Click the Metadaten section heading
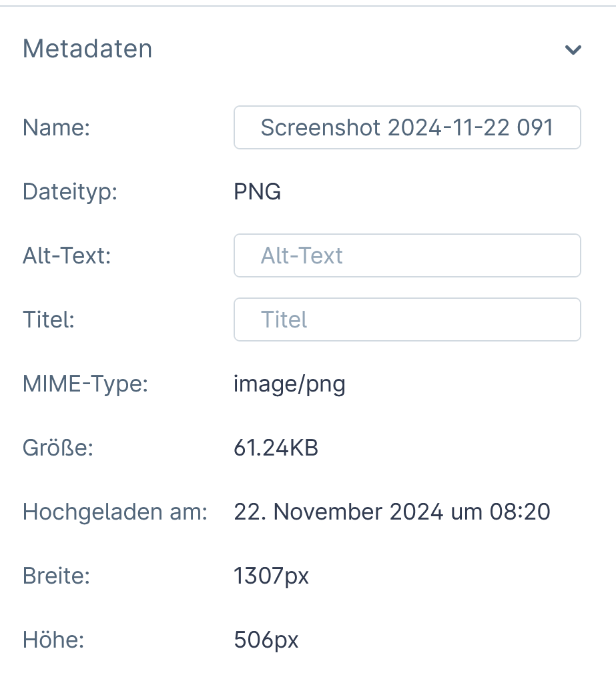The width and height of the screenshot is (616, 699). pyautogui.click(x=87, y=49)
